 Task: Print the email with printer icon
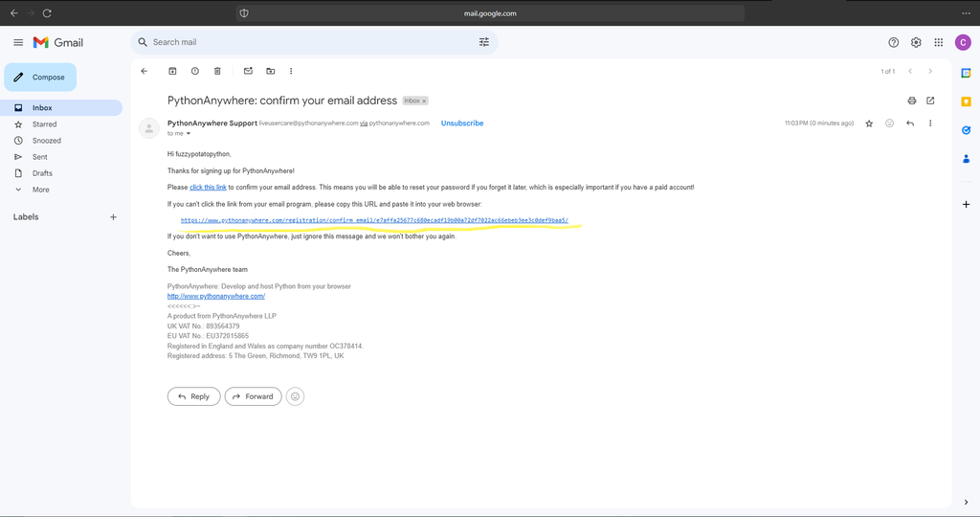912,101
